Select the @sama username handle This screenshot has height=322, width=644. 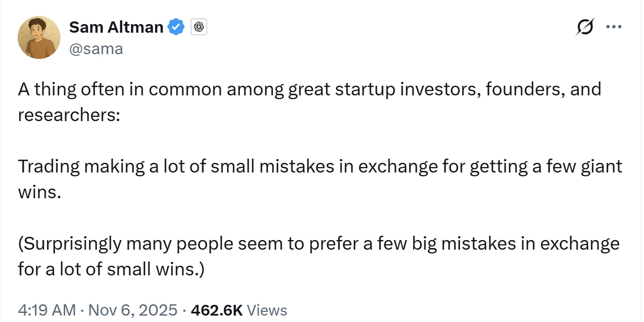pos(96,49)
